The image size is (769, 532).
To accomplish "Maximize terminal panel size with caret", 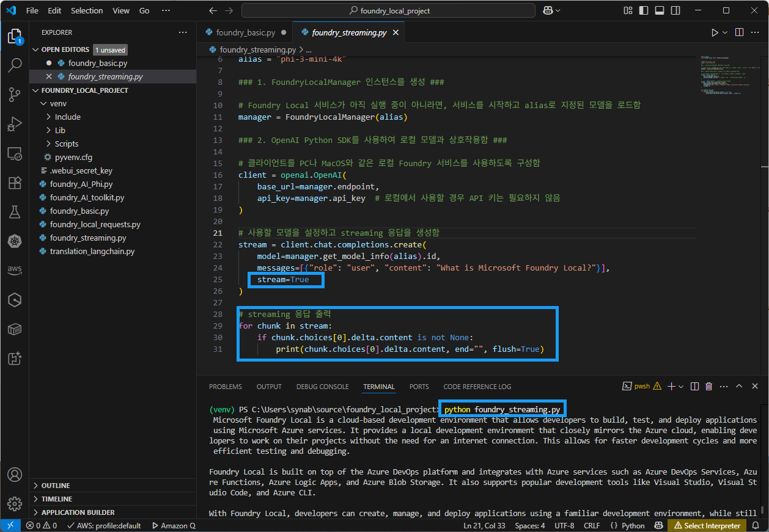I will [739, 386].
